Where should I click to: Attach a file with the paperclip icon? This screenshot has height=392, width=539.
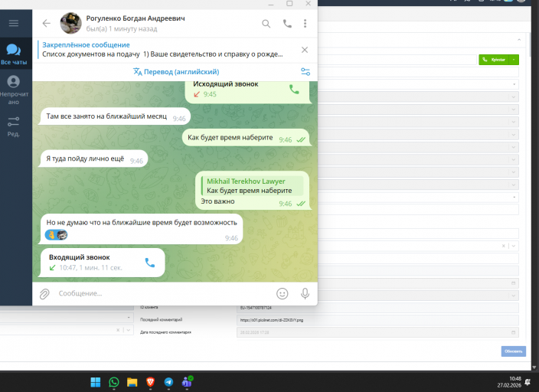[x=44, y=294]
